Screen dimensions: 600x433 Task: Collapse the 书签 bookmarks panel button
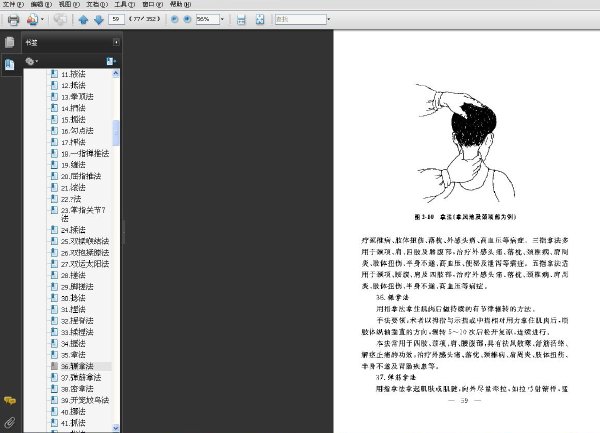click(x=116, y=42)
